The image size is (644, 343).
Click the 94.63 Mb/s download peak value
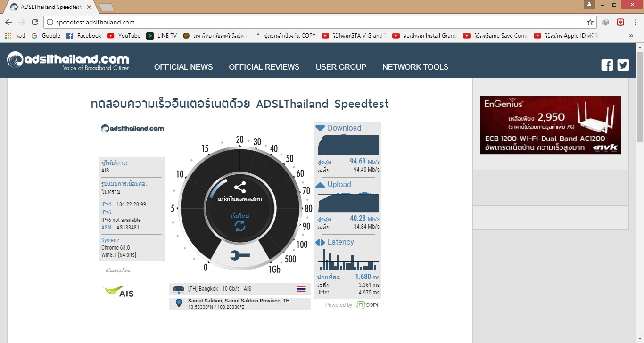click(364, 162)
